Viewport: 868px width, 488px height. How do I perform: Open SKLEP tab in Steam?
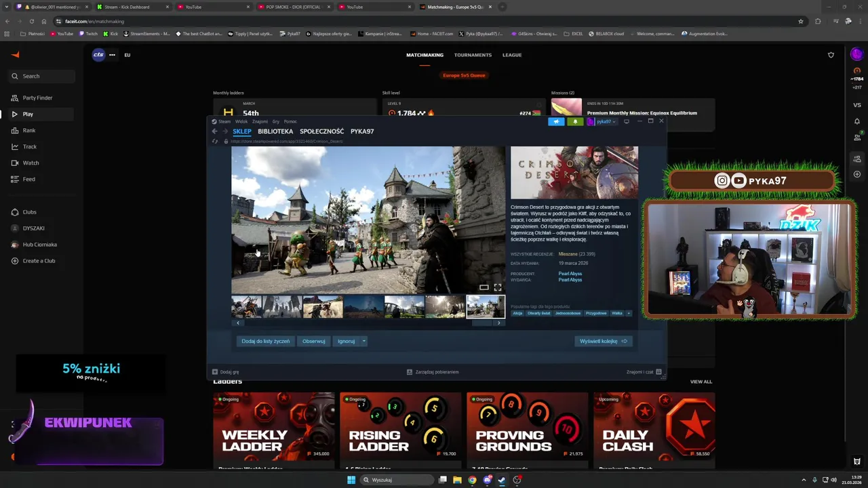pyautogui.click(x=242, y=131)
